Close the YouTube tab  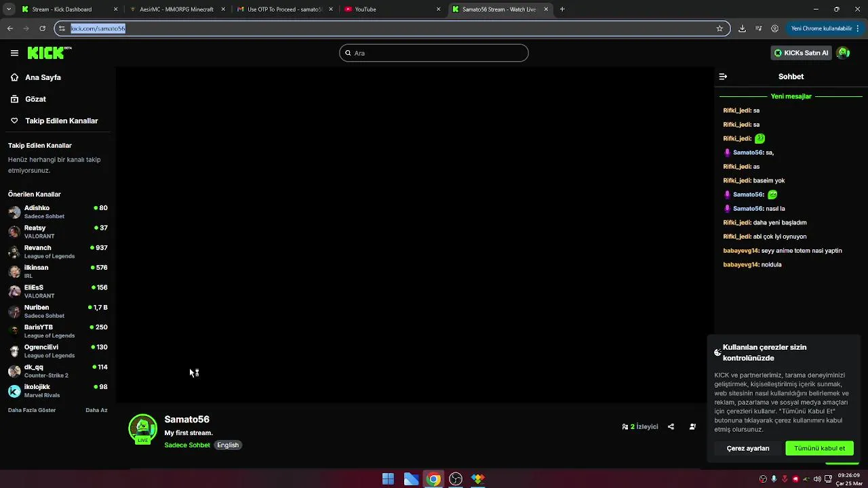tap(438, 9)
